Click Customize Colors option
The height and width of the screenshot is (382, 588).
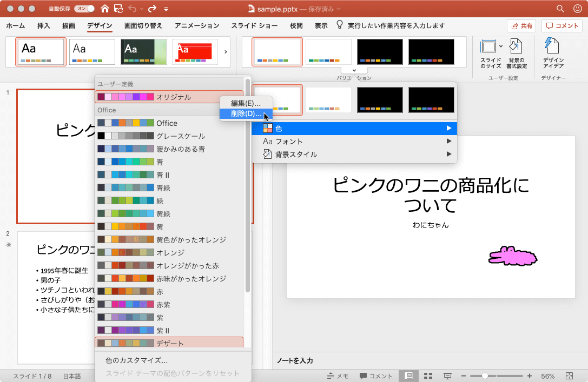click(136, 360)
